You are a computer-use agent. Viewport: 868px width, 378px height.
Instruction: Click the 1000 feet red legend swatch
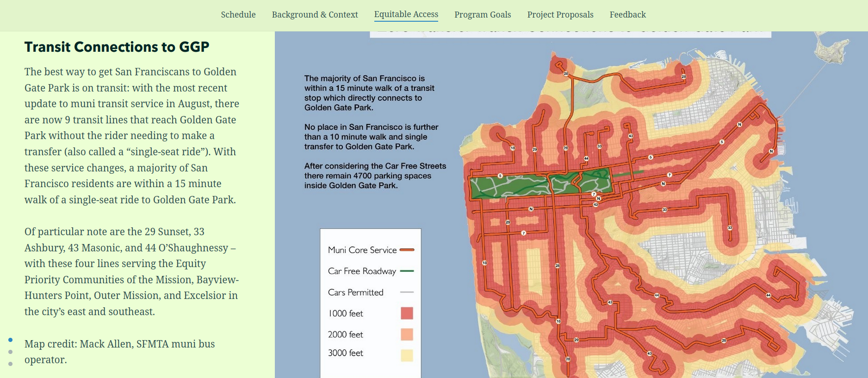coord(407,313)
